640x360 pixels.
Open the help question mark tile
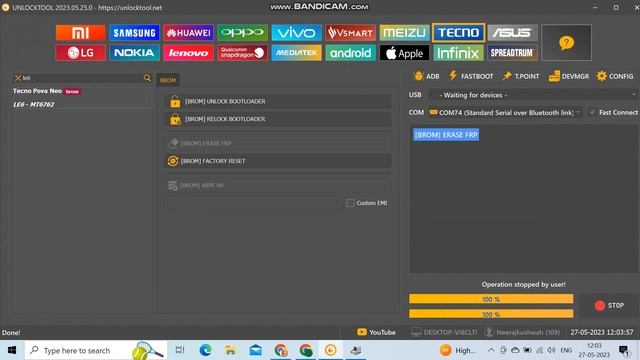click(566, 42)
